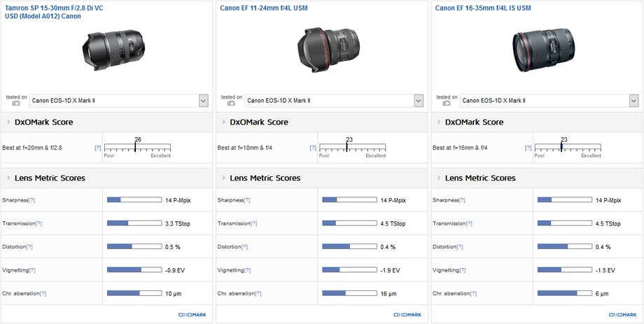
Task: Select the Canon 16-35mm '-1.5 EV' vignetting value
Action: [x=605, y=270]
